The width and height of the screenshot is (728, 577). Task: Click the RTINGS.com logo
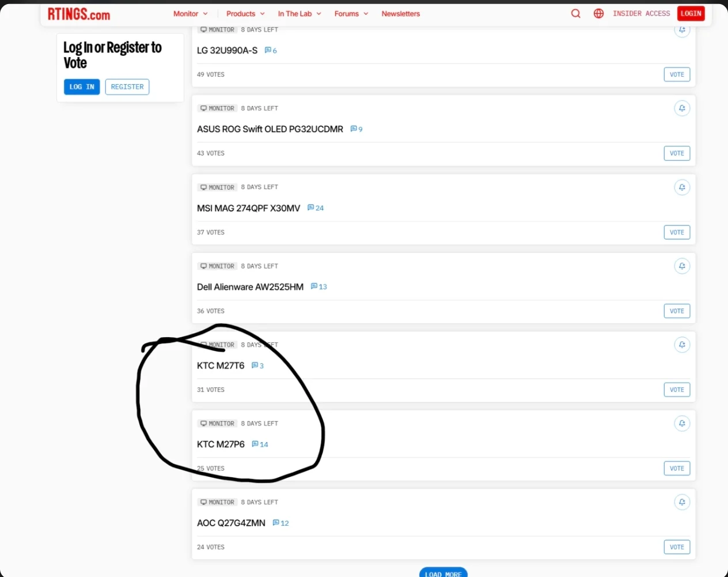pos(78,14)
